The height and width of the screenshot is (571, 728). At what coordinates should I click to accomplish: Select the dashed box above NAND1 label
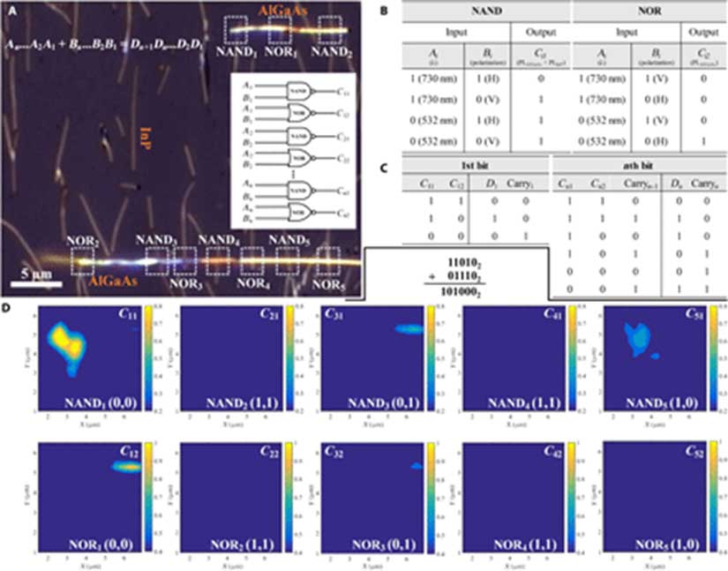(236, 30)
